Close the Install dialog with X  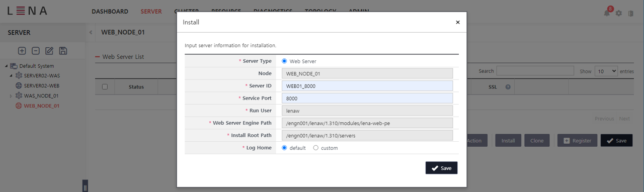click(x=457, y=22)
